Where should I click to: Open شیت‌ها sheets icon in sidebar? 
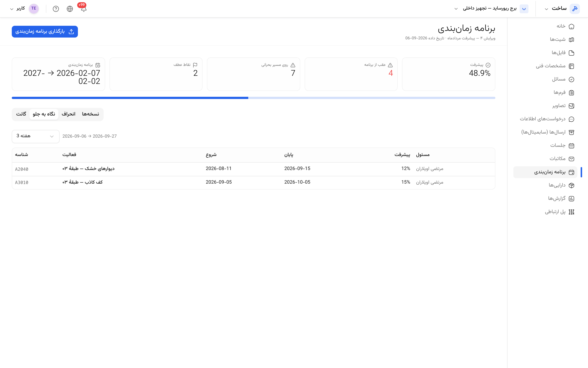coord(571,40)
